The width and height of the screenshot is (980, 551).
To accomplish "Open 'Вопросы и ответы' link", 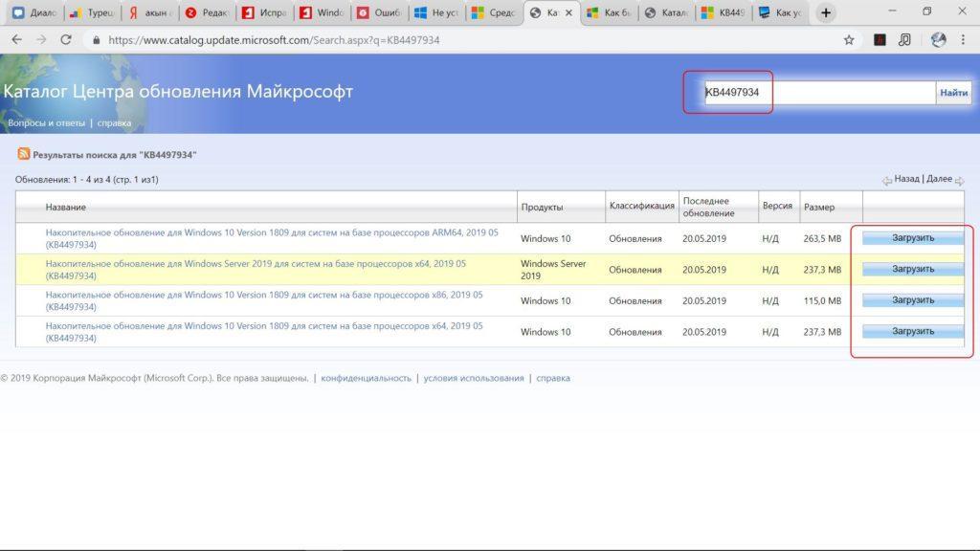I will pyautogui.click(x=46, y=123).
